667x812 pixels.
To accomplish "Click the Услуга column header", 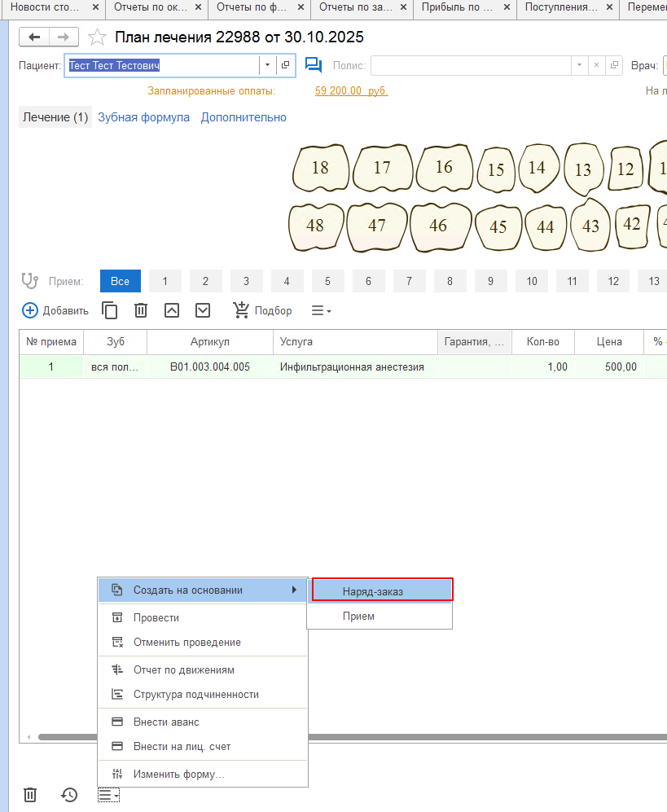I will coord(355,342).
